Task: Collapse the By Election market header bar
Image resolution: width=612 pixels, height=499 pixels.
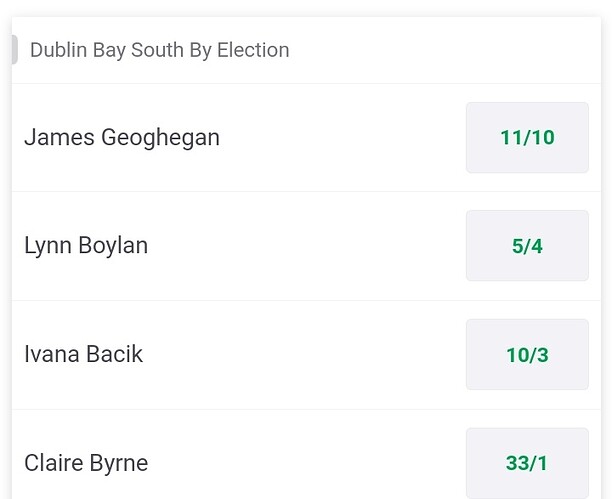Action: (306, 50)
